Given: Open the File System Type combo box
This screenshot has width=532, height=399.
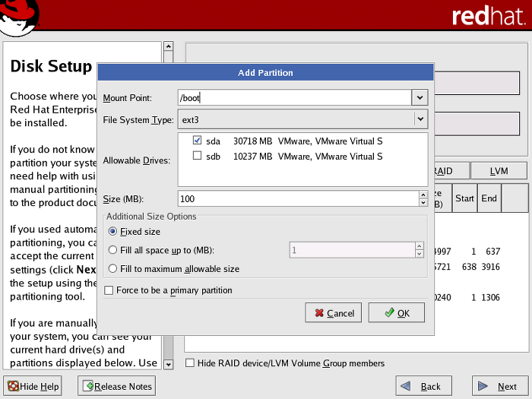Looking at the screenshot, I should [302, 119].
